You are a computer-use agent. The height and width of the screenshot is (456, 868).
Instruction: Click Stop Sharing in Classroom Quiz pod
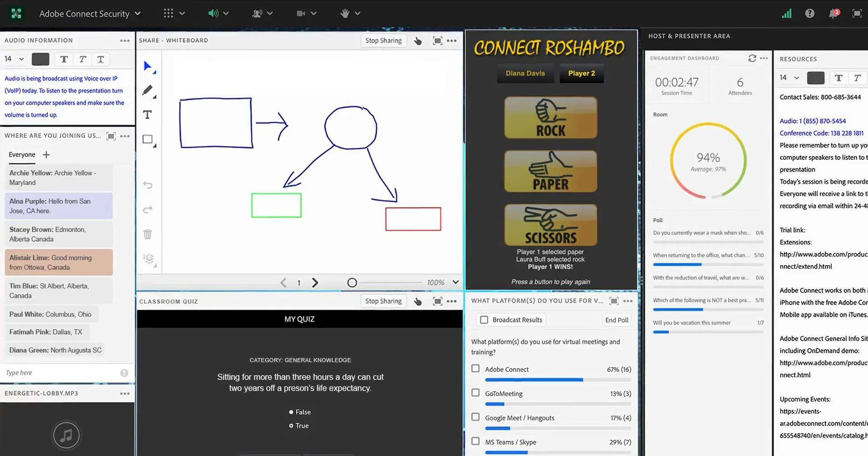384,301
